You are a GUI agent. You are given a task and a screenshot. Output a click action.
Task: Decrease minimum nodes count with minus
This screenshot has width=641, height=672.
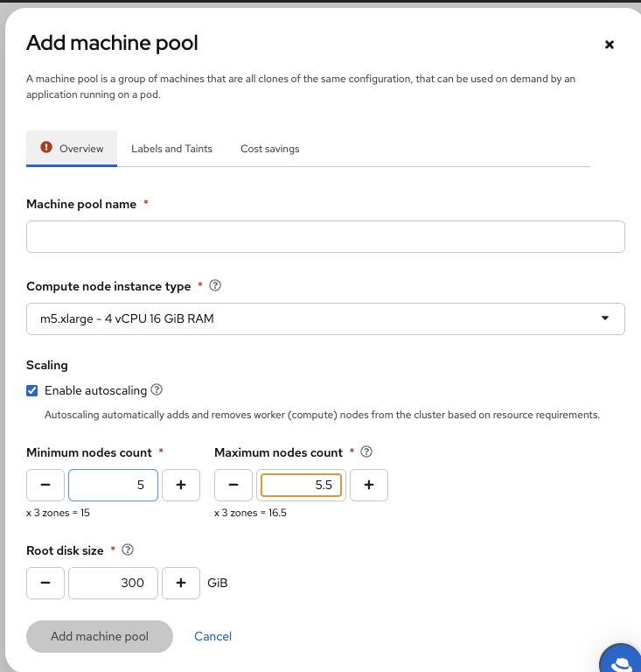tap(45, 485)
